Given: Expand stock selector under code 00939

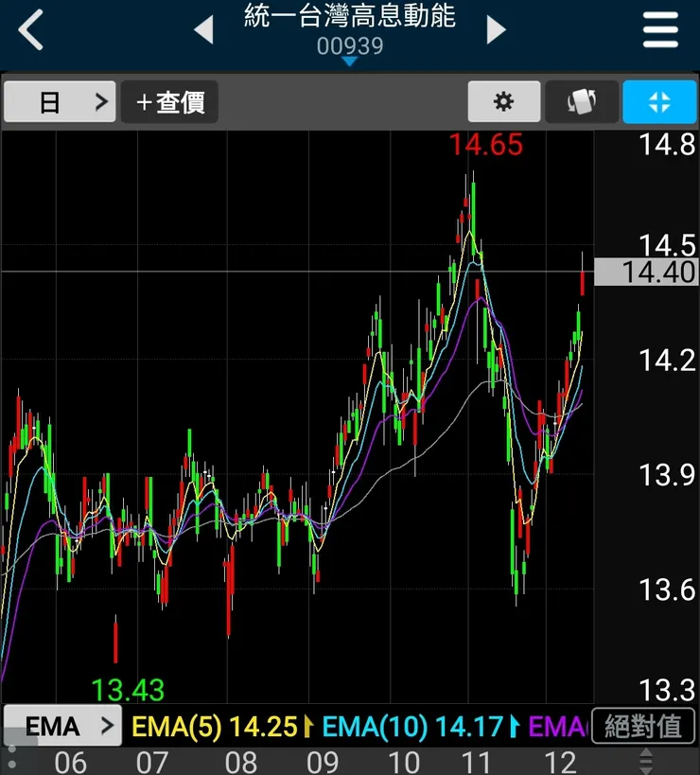Looking at the screenshot, I should click(350, 62).
